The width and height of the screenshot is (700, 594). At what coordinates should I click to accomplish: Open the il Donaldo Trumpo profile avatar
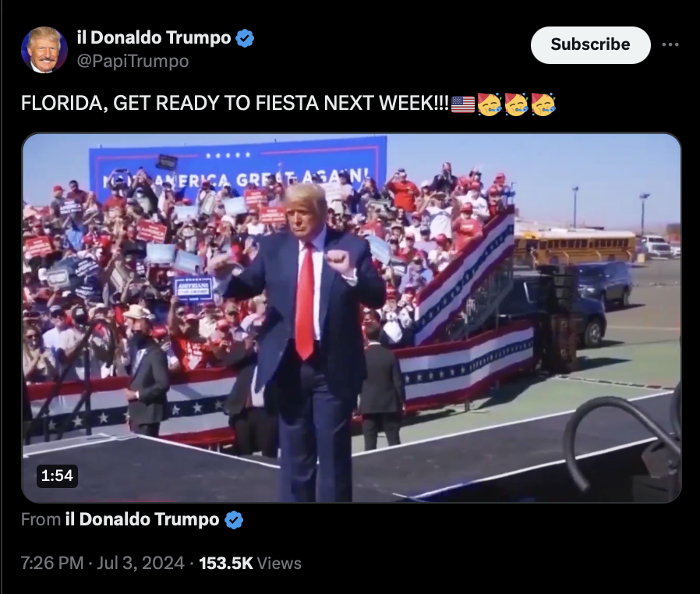click(x=44, y=50)
